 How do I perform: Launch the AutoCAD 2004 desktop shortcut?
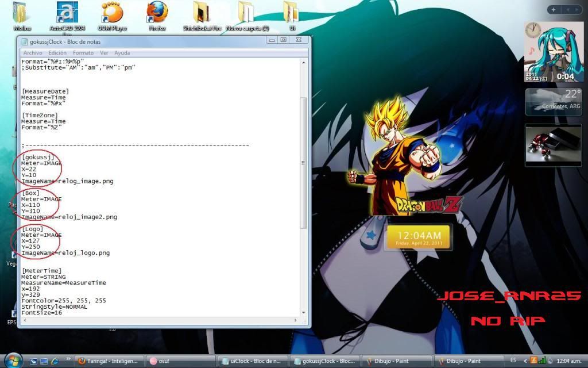[68, 17]
